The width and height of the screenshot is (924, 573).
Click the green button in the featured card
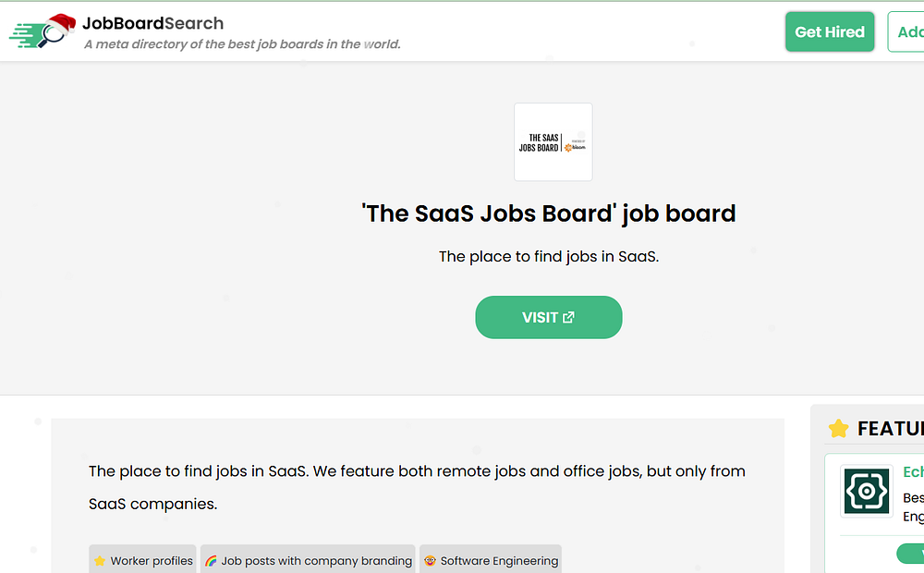click(x=911, y=554)
